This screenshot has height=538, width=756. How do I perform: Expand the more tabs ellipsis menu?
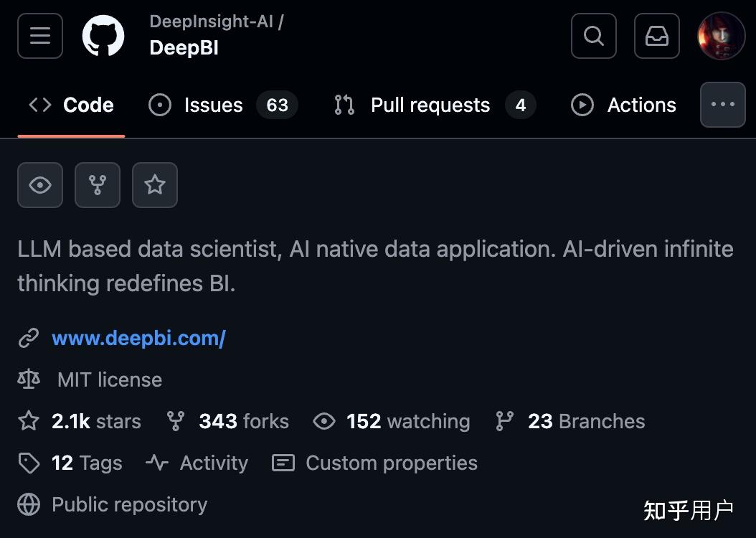pyautogui.click(x=722, y=105)
